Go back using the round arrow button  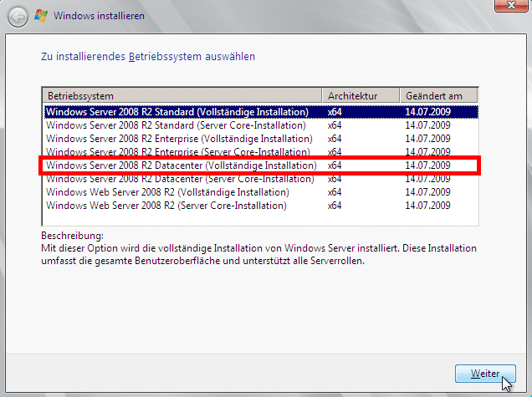(x=18, y=16)
